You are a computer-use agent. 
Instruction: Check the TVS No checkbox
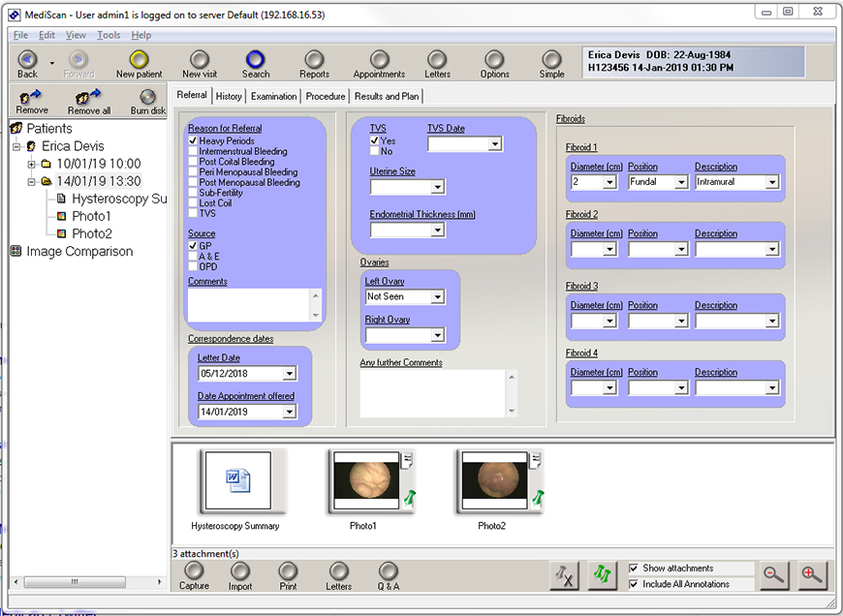coord(374,151)
